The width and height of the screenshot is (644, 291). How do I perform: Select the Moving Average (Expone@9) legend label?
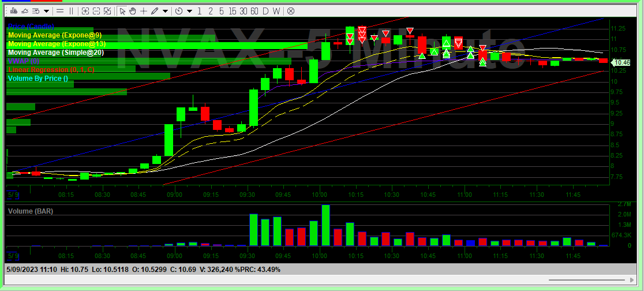pos(55,35)
